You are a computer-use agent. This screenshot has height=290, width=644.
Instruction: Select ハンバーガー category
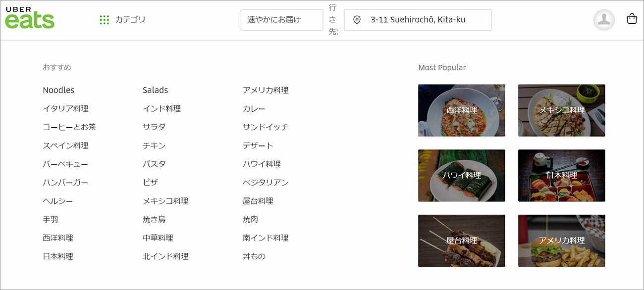click(x=65, y=183)
